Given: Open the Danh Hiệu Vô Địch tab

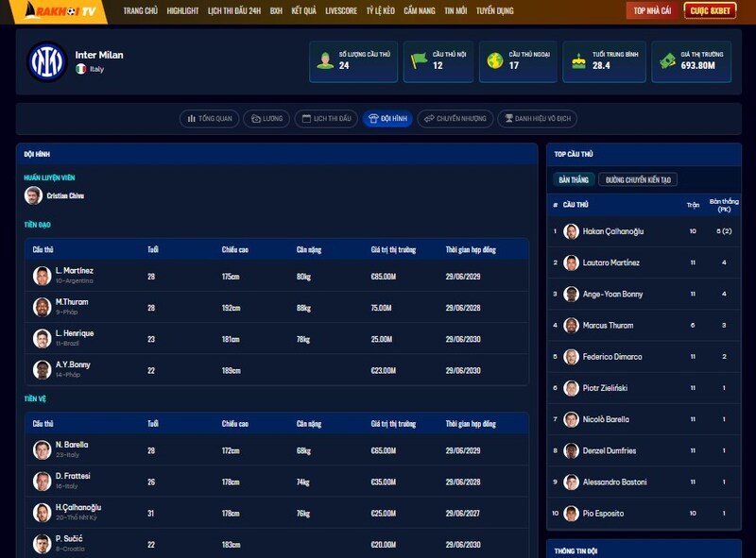Looking at the screenshot, I should point(537,119).
